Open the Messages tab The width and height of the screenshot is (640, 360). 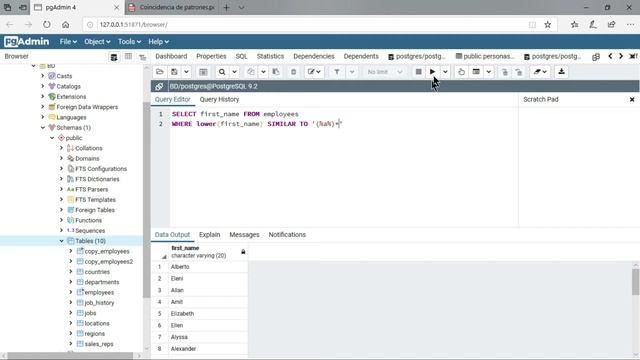point(244,235)
